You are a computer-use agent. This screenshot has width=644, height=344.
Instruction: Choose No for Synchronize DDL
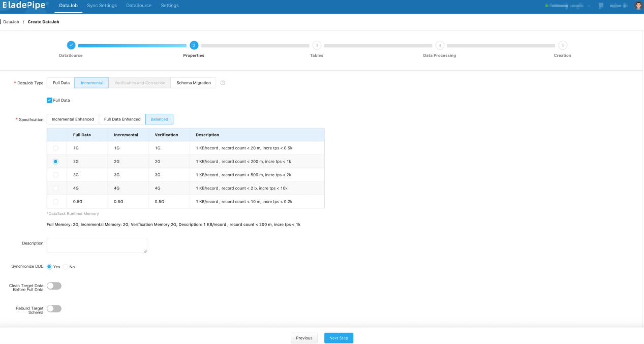click(66, 267)
